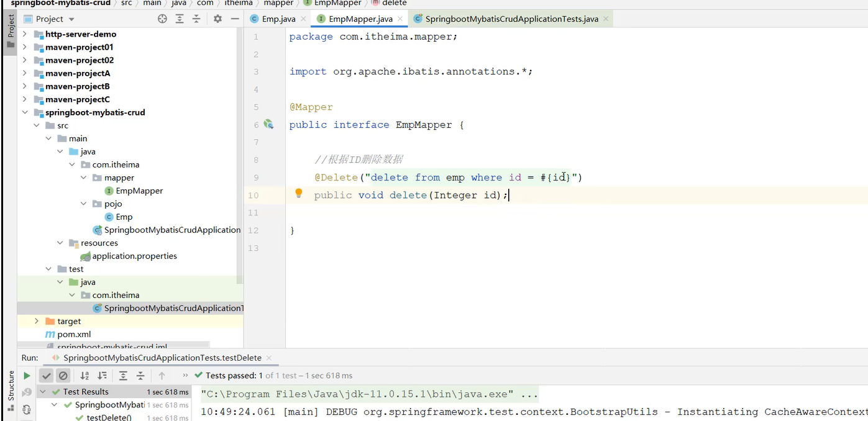Click the yellow lightbulb intention icon

[298, 194]
